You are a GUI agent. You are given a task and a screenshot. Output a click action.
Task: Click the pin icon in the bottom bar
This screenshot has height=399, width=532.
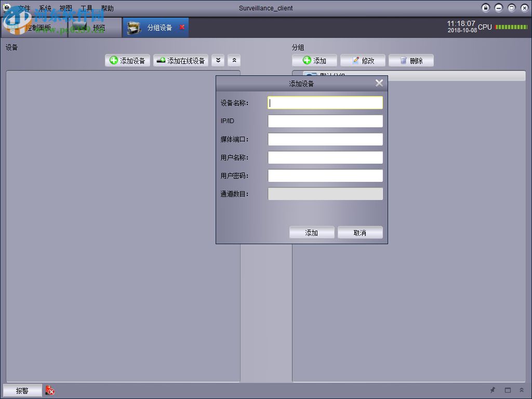493,390
